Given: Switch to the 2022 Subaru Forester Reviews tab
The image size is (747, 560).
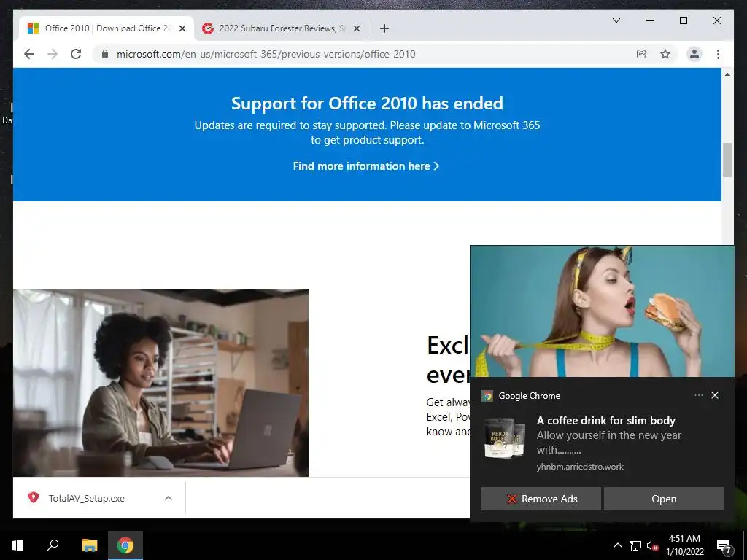Looking at the screenshot, I should pyautogui.click(x=281, y=28).
